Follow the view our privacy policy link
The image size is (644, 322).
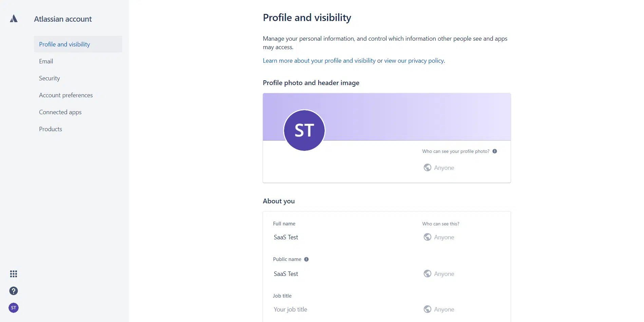point(414,61)
